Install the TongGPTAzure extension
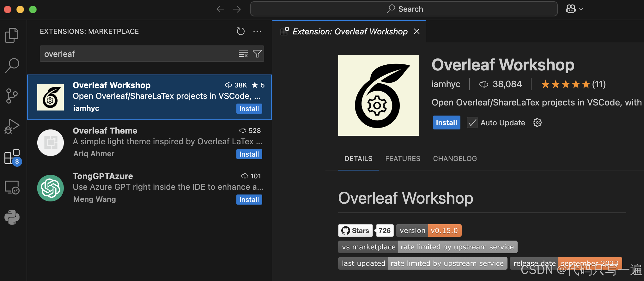The image size is (644, 281). (x=249, y=200)
